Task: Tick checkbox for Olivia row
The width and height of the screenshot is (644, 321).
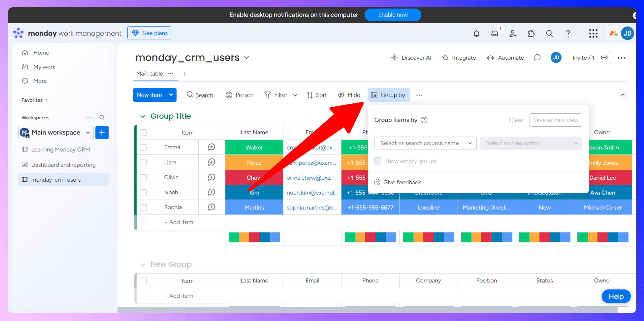Action: coord(143,178)
